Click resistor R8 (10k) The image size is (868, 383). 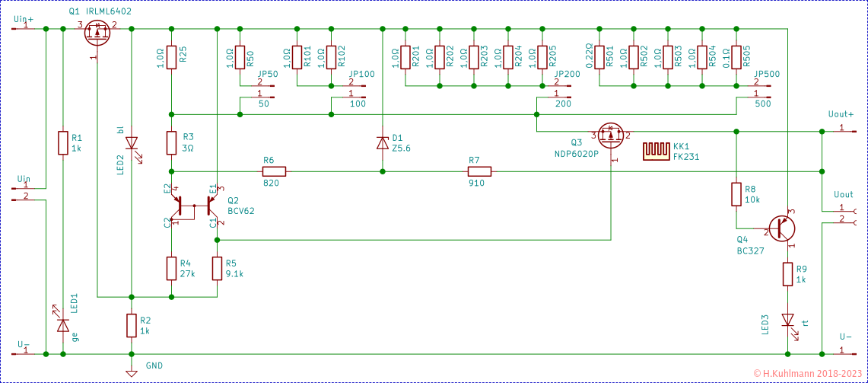coord(736,194)
